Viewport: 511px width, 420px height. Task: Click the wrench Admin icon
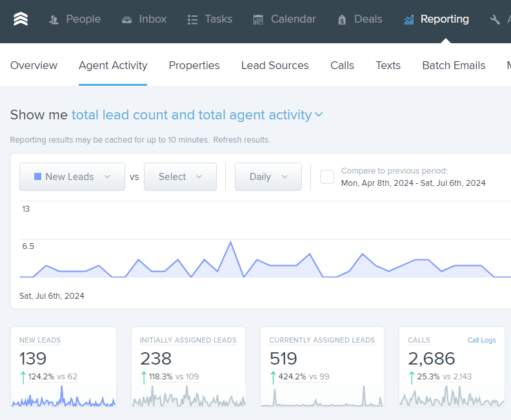(495, 19)
